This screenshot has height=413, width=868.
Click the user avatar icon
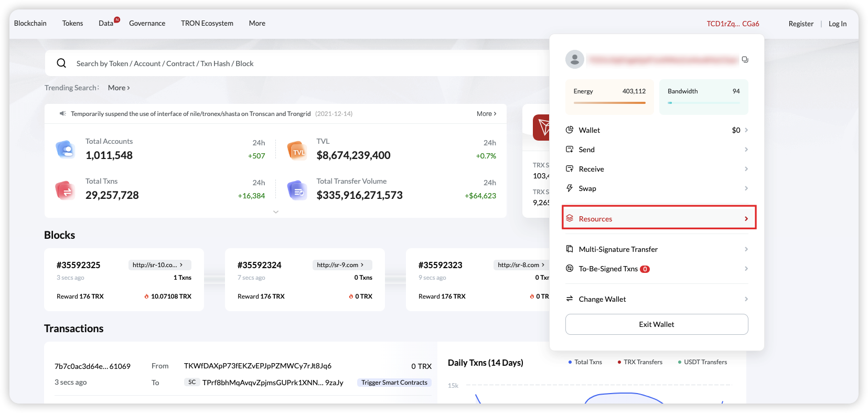point(574,59)
